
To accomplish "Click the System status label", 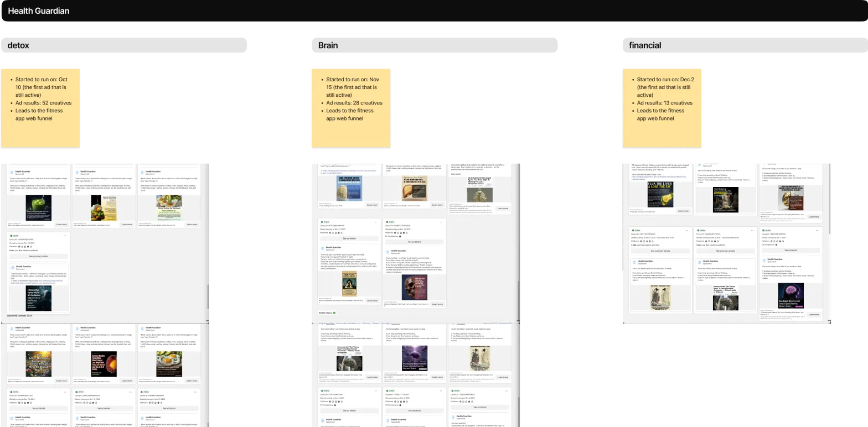I will point(325,313).
